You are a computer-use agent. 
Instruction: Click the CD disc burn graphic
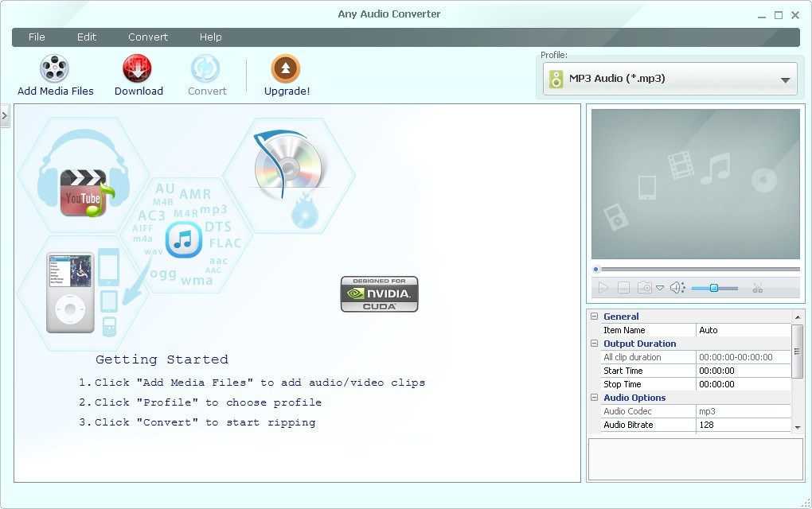(288, 176)
